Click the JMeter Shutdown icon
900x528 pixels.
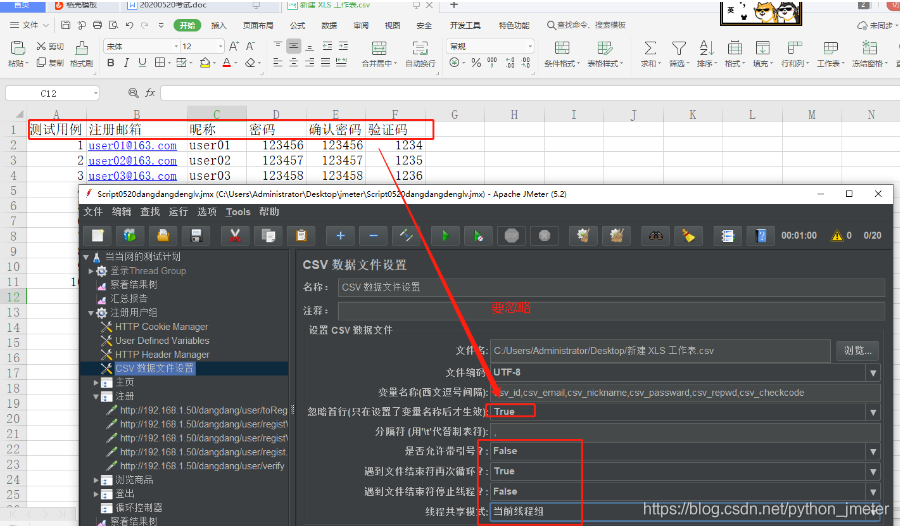coord(545,235)
